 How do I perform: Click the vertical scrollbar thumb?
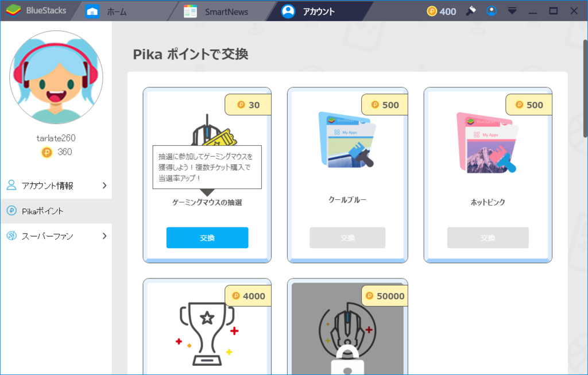coord(585,88)
